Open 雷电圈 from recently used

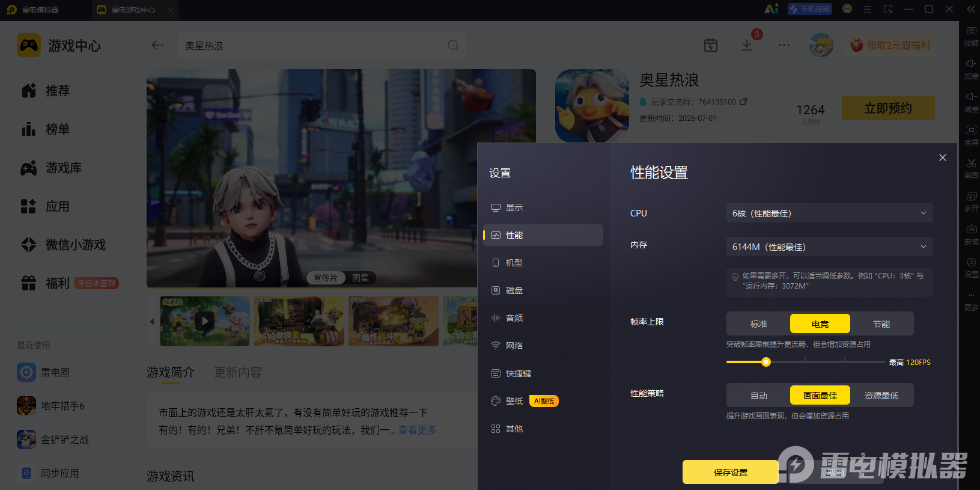(43, 372)
